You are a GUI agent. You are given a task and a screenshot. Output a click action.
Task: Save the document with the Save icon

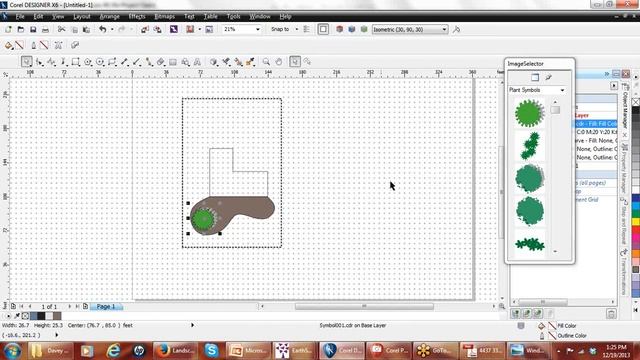pos(33,29)
